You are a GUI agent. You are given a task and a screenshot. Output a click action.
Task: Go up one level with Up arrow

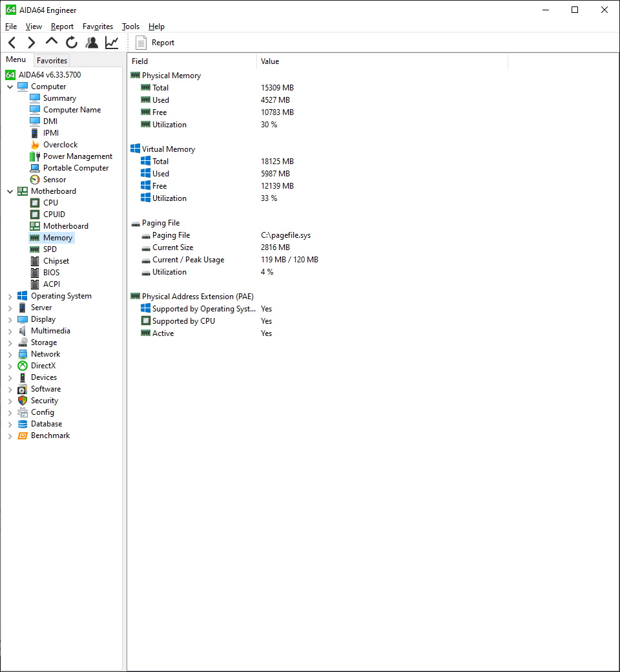(52, 41)
